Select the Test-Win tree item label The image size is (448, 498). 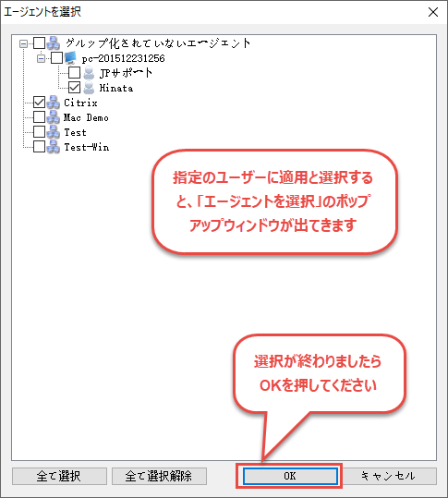(x=86, y=147)
